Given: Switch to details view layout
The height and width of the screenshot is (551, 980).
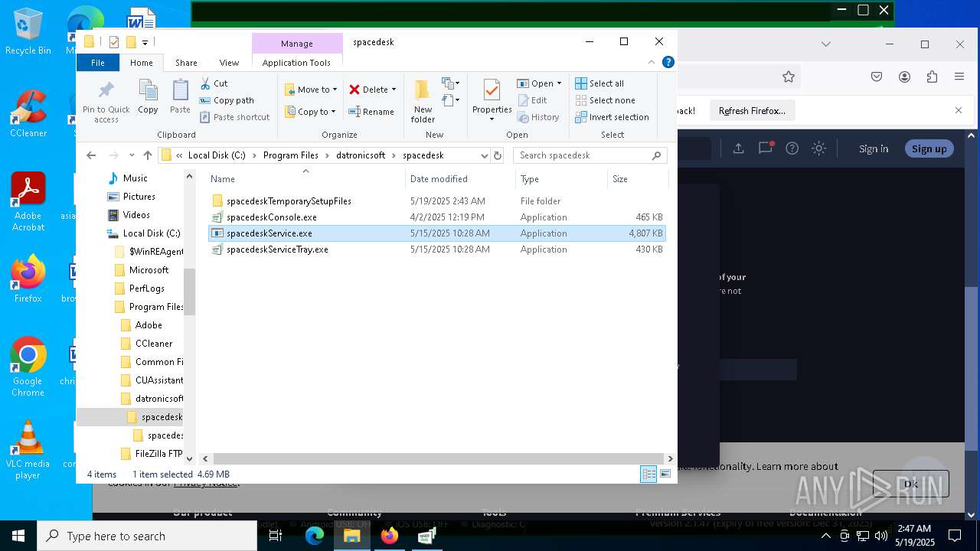Looking at the screenshot, I should click(x=648, y=474).
